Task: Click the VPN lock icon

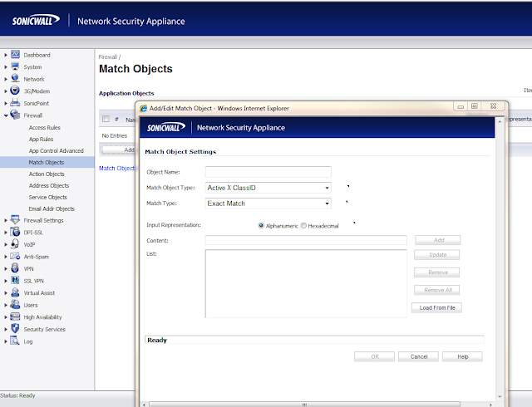Action: coord(15,268)
